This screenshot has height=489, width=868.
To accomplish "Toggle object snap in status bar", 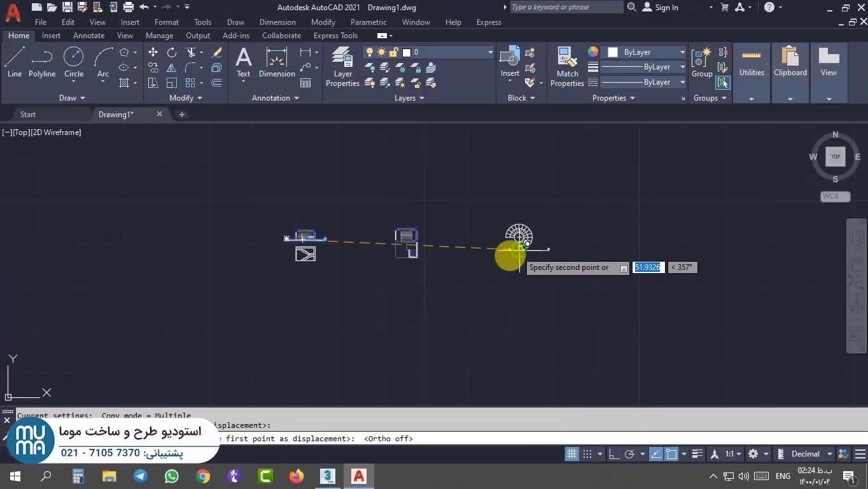I will (671, 454).
